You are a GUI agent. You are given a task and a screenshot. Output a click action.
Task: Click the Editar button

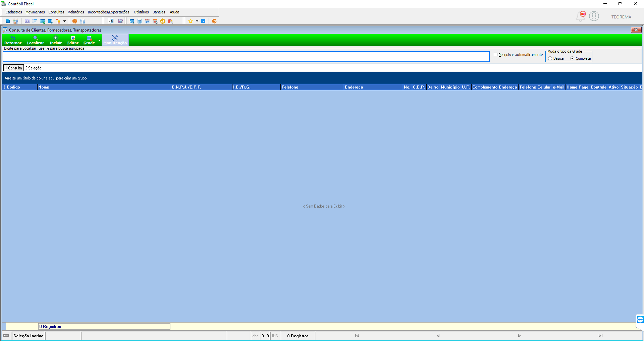coord(73,40)
